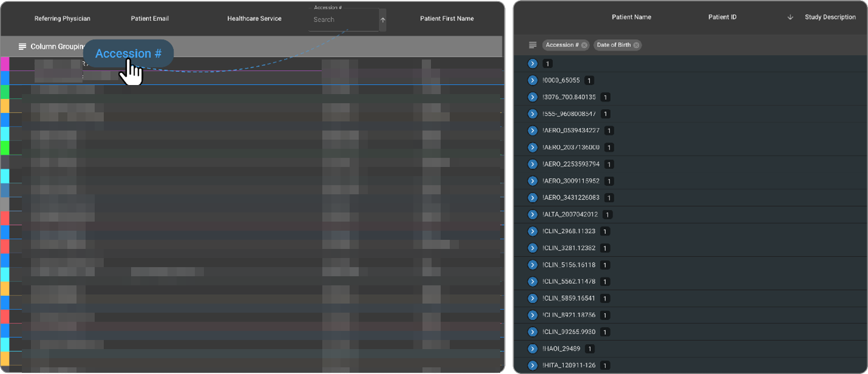Click the descending sort arrow near Patient ID
868x374 pixels.
[x=790, y=17]
